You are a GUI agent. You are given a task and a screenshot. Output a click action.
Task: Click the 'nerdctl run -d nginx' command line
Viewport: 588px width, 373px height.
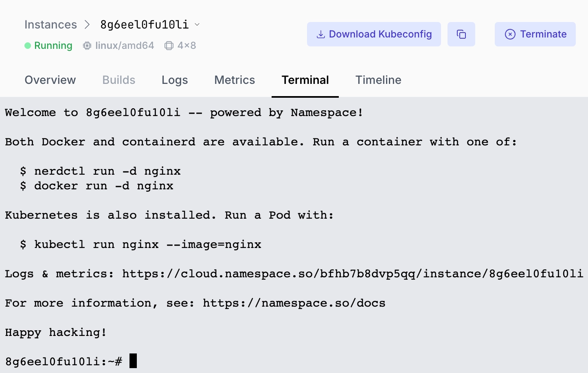click(100, 171)
